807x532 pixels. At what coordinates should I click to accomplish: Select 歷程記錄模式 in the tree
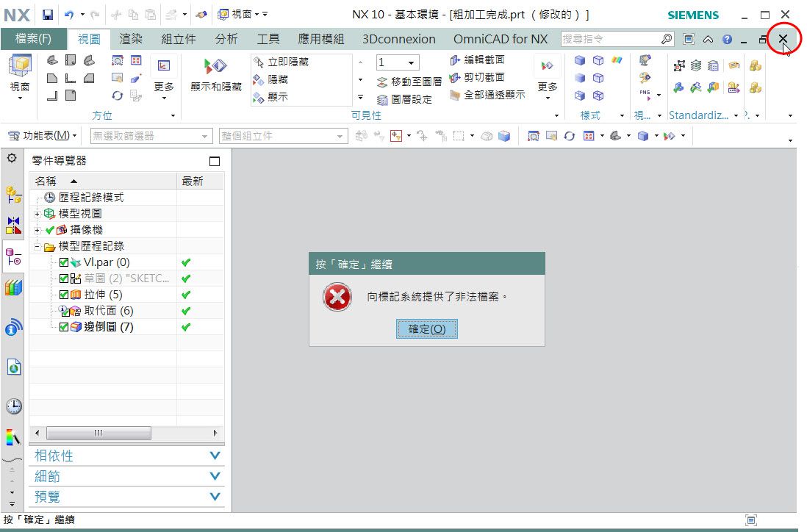(x=91, y=198)
